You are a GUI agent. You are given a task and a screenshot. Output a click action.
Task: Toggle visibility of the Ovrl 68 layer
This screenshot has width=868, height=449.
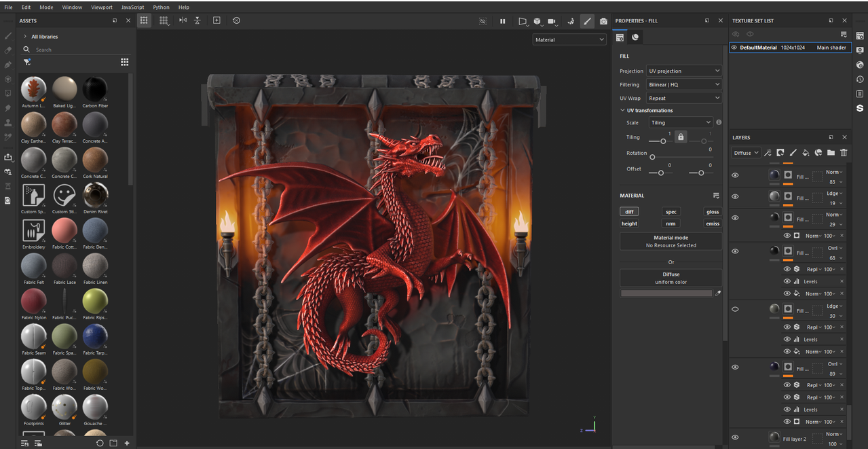click(x=735, y=251)
